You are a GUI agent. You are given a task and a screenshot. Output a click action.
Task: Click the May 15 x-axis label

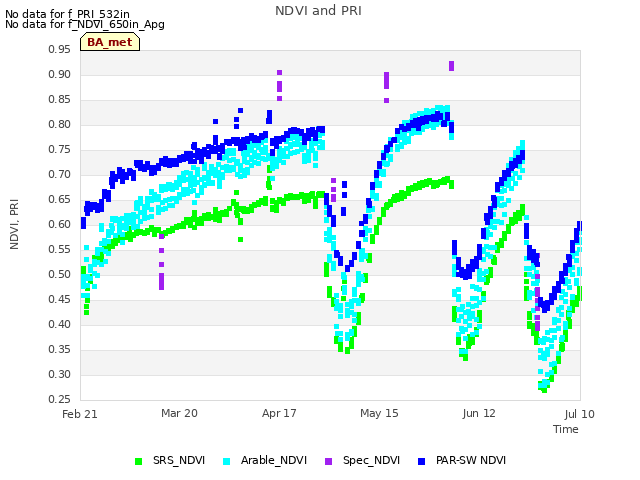(x=379, y=413)
